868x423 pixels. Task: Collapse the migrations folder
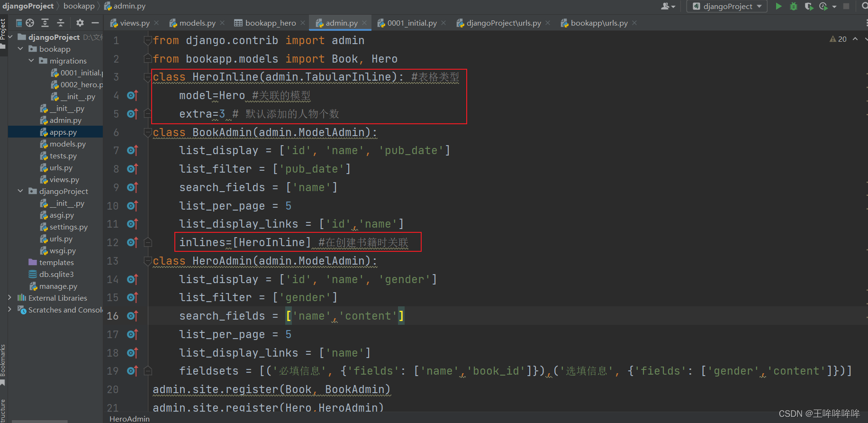[31, 61]
